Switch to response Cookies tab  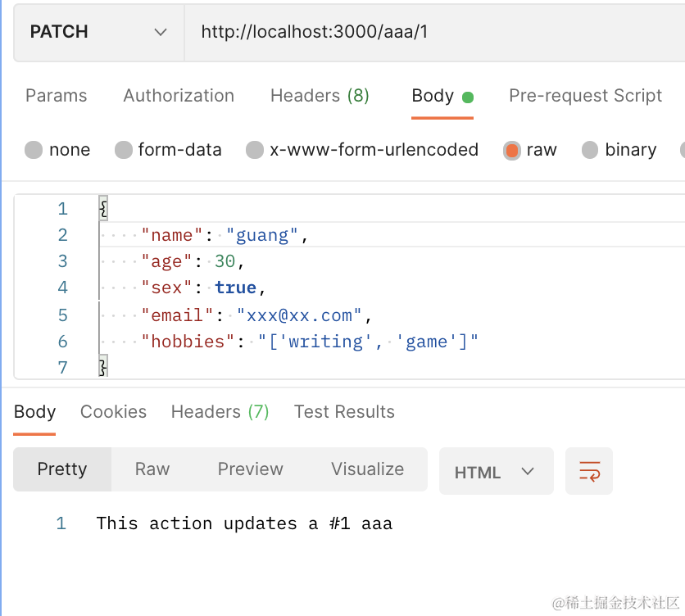[x=113, y=412]
